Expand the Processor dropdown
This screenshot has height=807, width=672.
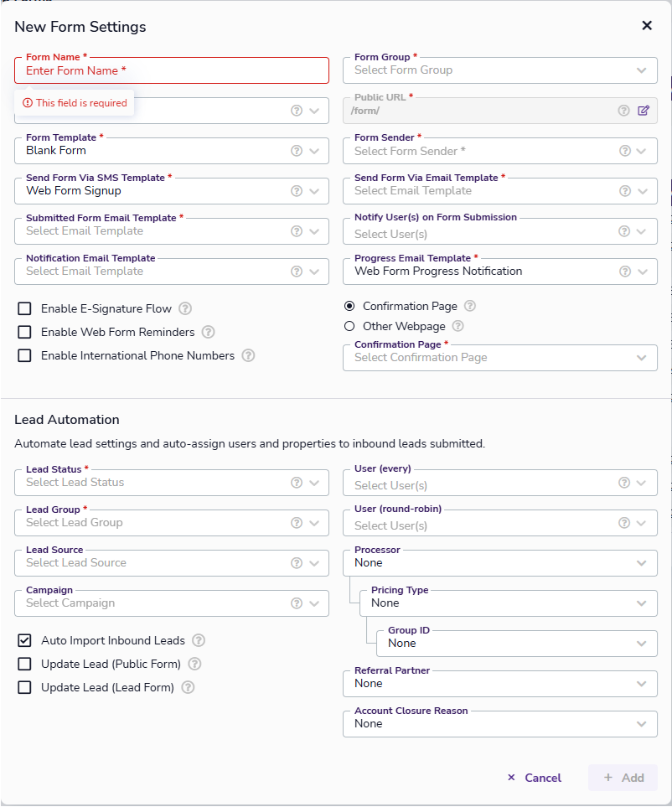[x=499, y=563]
